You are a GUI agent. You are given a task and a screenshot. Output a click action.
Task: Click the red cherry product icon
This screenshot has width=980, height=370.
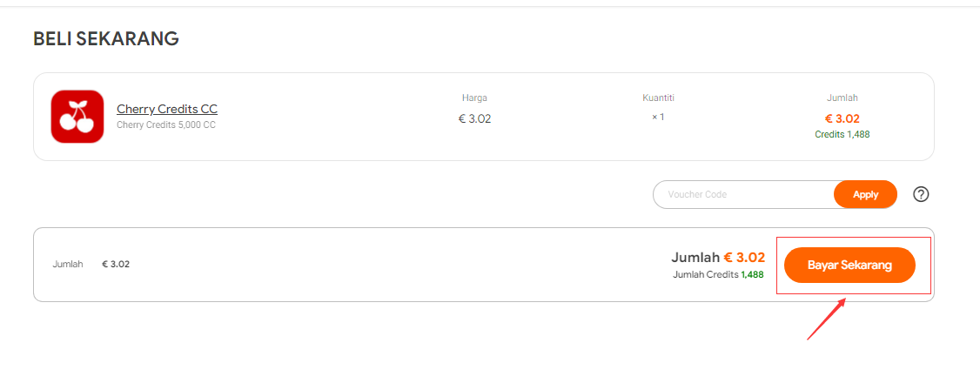[x=77, y=117]
